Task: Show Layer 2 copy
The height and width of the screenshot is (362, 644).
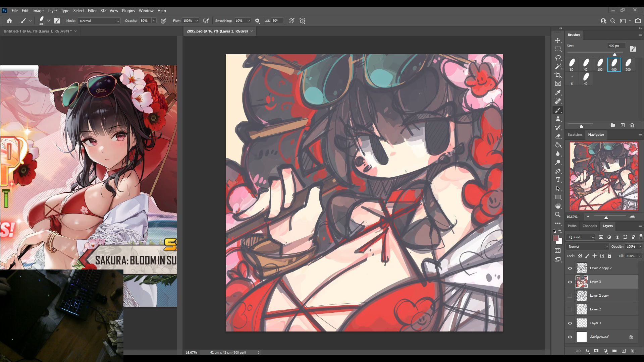Action: [570, 296]
